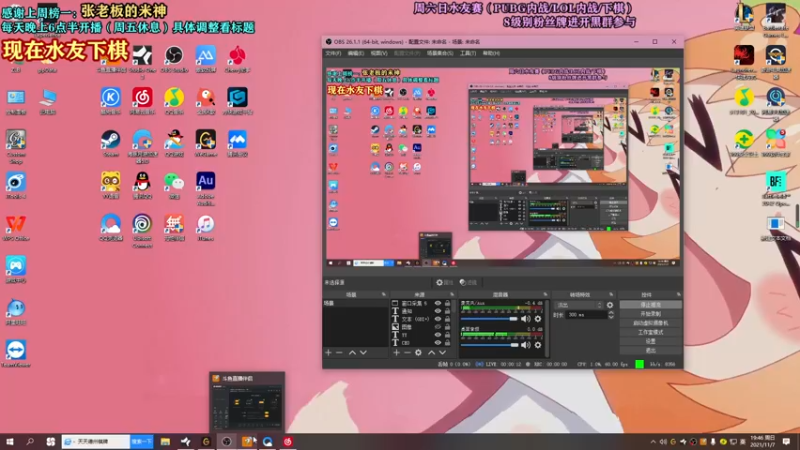Viewport: 800px width, 450px height.
Task: Move selected source up in OBS
Action: pyautogui.click(x=432, y=353)
